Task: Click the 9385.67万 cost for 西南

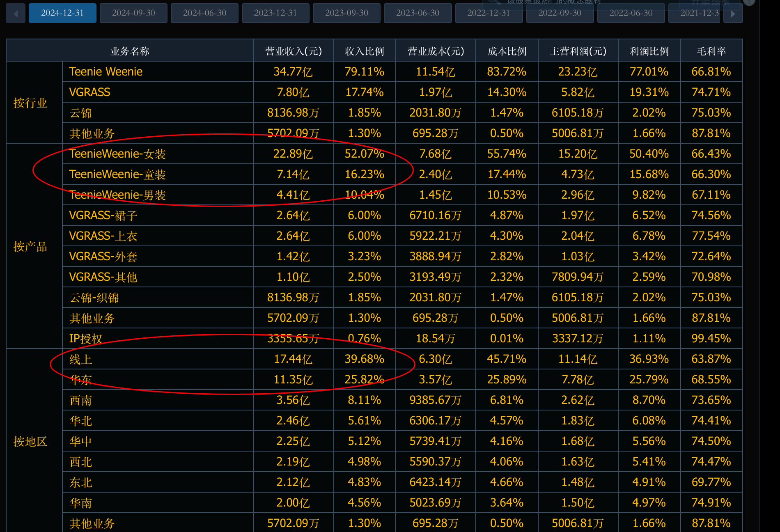Action: pyautogui.click(x=436, y=400)
